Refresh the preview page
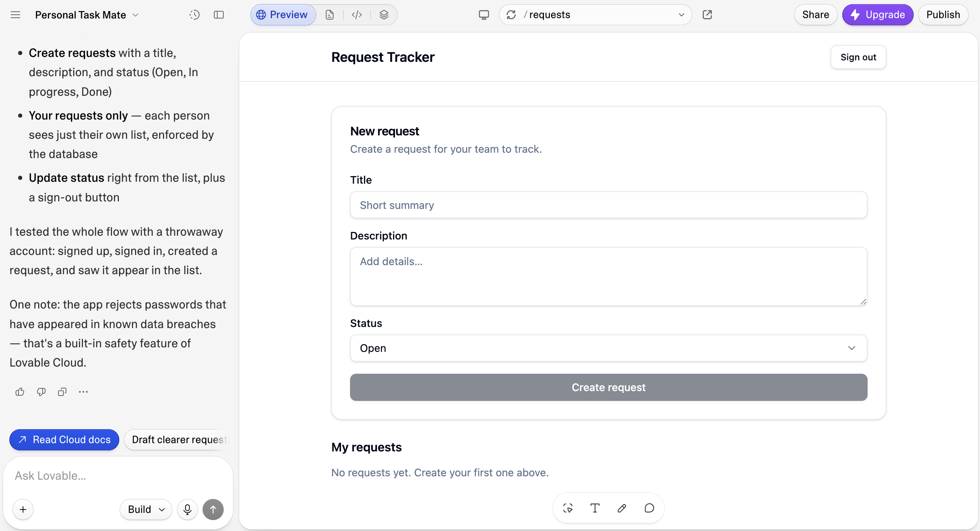This screenshot has height=531, width=980. 511,15
